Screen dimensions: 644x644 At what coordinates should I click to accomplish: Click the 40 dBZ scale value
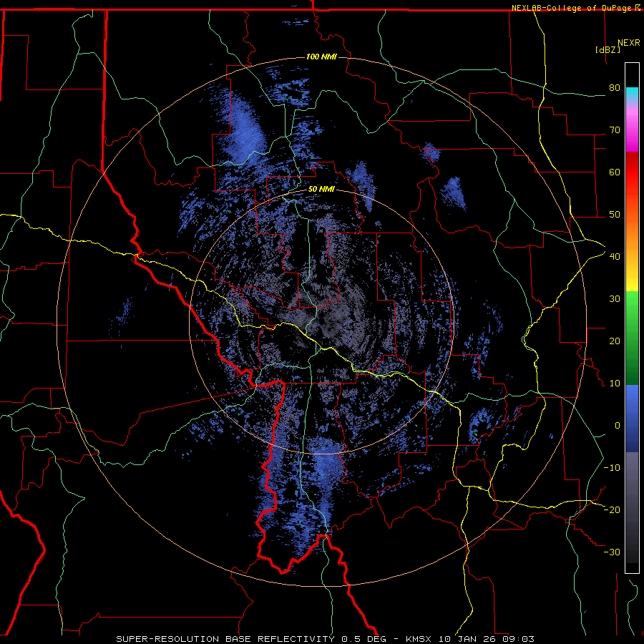tap(615, 257)
